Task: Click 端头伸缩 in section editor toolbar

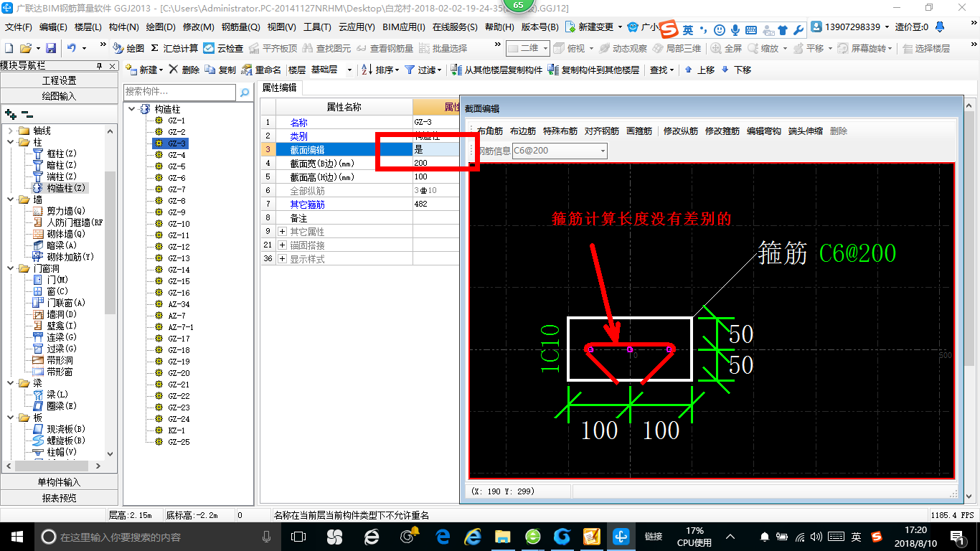Action: 806,131
